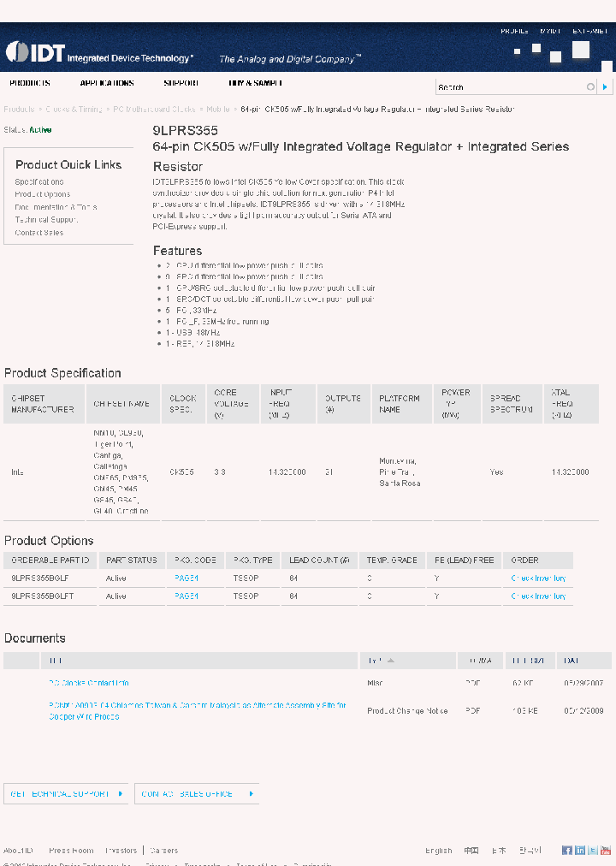
Task: Click the Platform Name column header
Action: click(x=402, y=404)
